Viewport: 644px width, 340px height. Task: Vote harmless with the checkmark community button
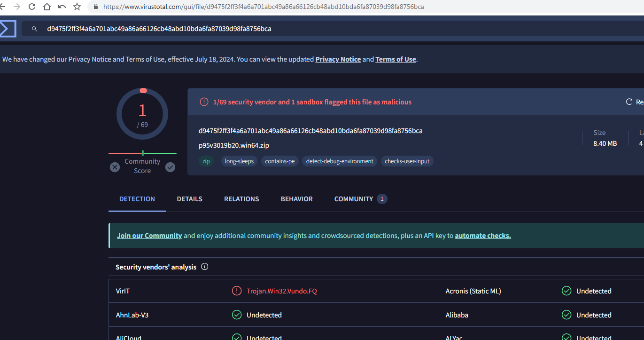(171, 167)
